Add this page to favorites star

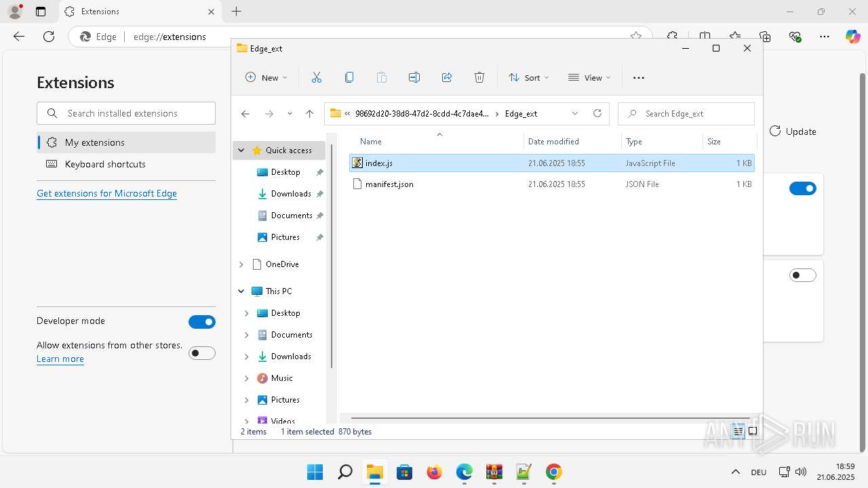635,37
